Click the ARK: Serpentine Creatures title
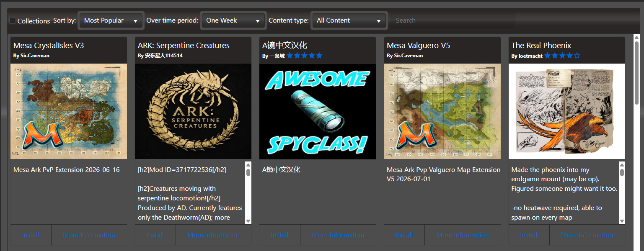This screenshot has width=644, height=251. pyautogui.click(x=184, y=45)
